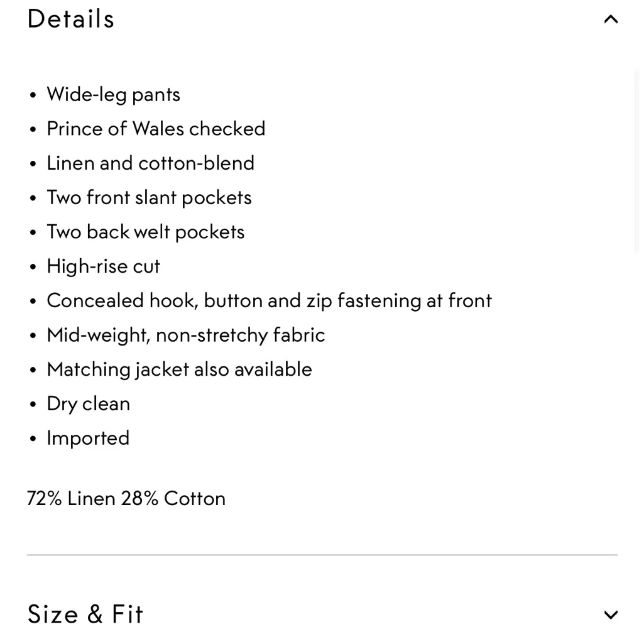Select the Dry clean bullet item
644x644 pixels.
(88, 403)
